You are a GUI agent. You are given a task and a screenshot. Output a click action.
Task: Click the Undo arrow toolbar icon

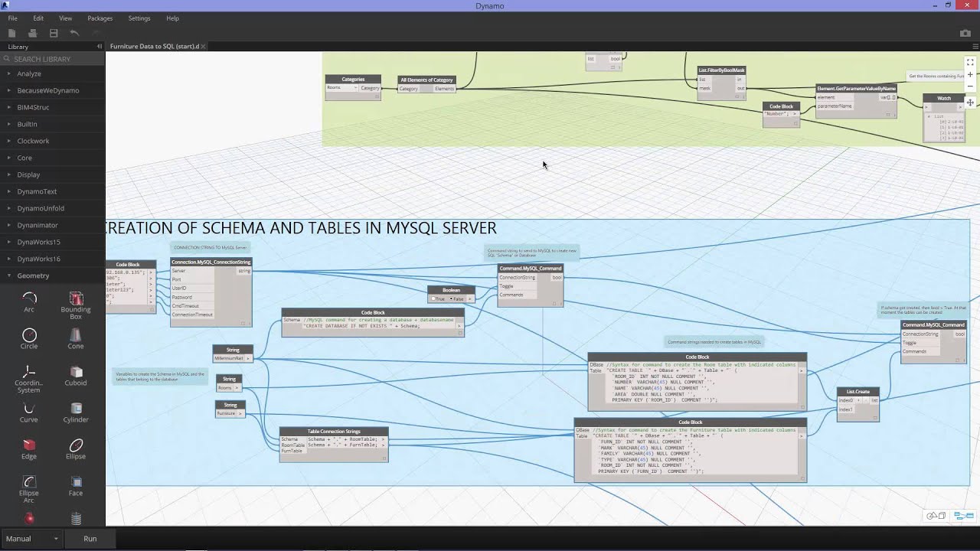pos(74,33)
